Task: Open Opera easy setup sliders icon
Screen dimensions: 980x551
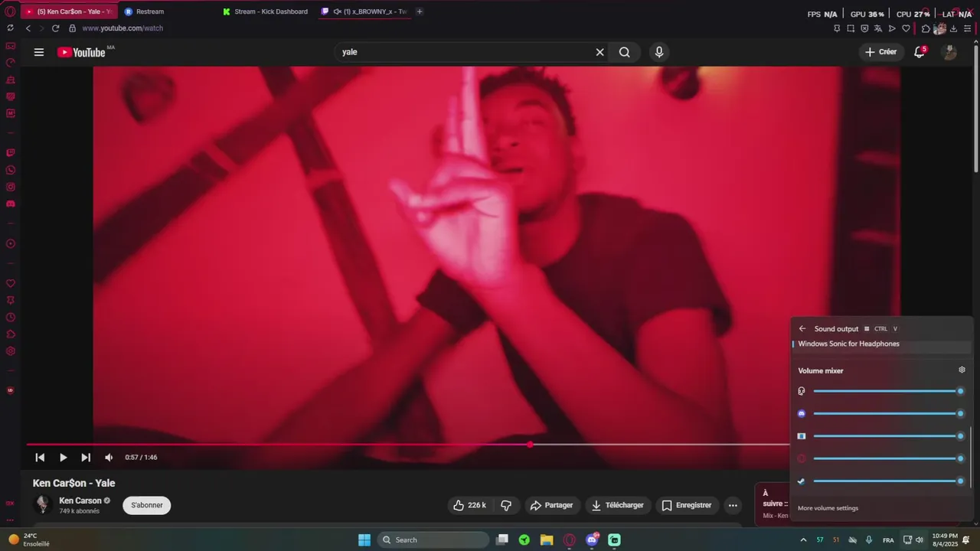Action: [967, 28]
